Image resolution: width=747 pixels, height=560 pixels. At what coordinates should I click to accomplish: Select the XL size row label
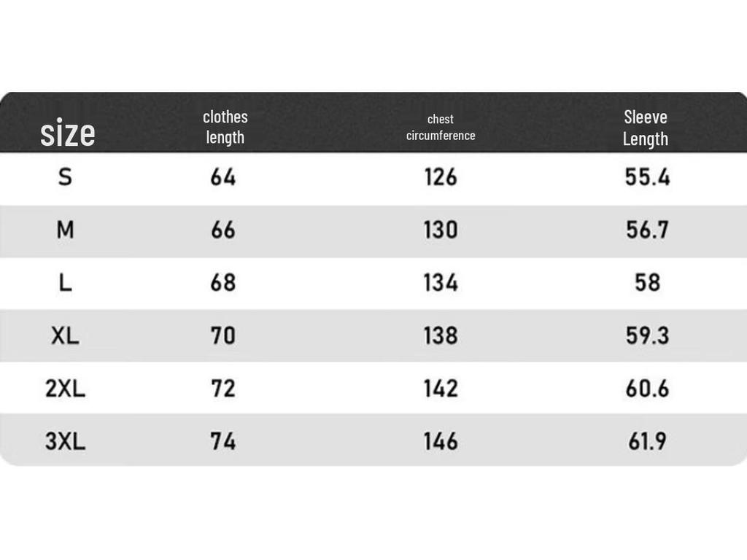point(65,335)
